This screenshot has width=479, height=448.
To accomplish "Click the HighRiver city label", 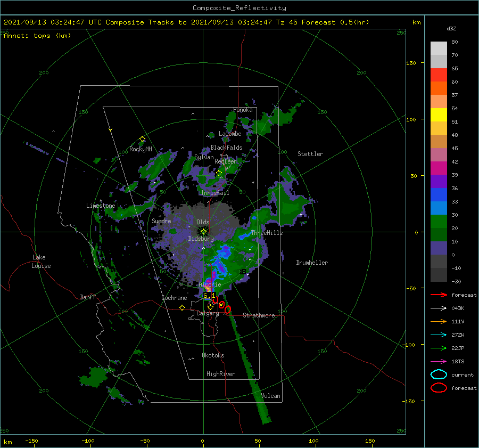I will coord(221,374).
